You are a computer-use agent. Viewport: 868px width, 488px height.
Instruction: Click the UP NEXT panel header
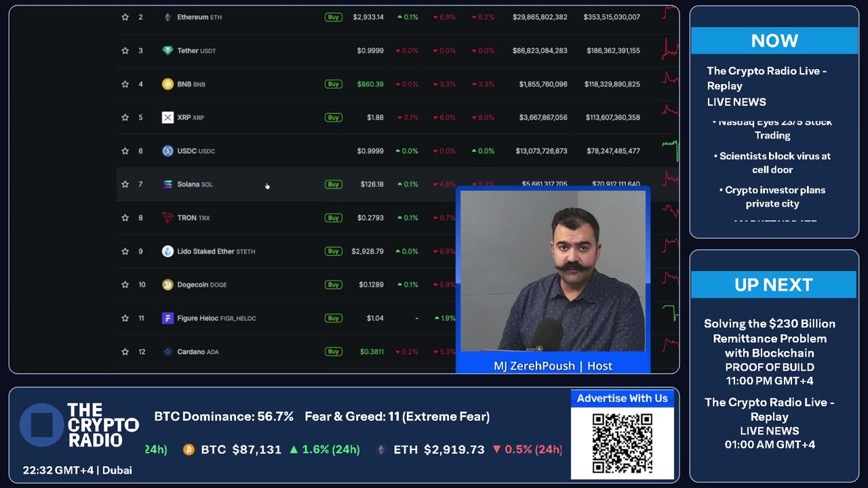point(774,285)
